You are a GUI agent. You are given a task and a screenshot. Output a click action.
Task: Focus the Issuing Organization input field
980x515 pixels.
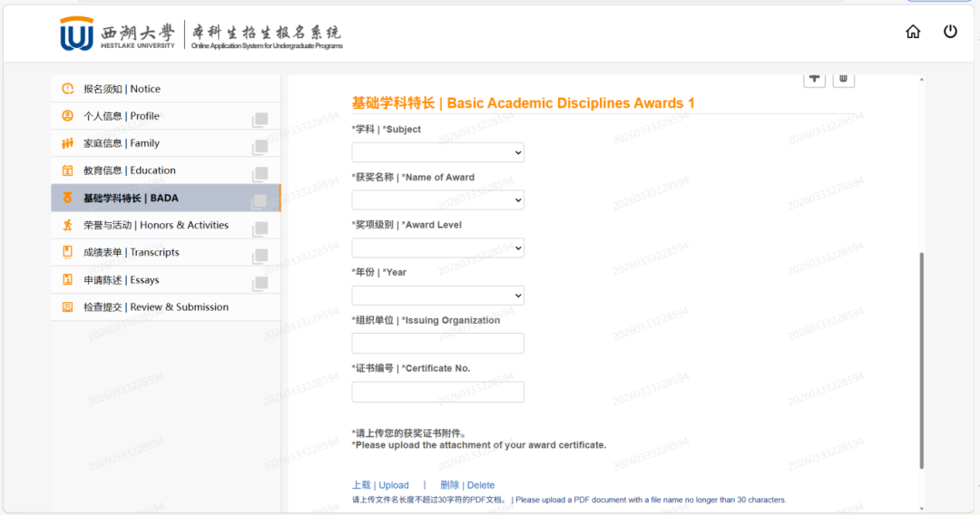click(437, 344)
